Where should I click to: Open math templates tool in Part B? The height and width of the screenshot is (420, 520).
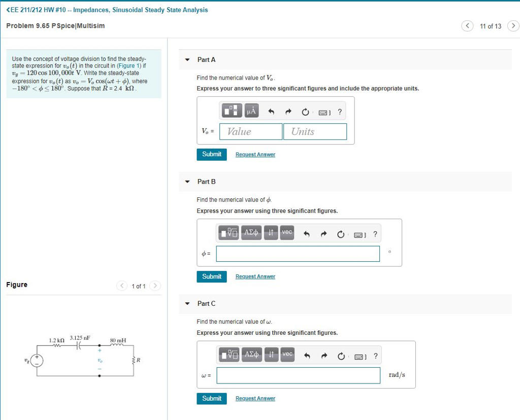229,232
